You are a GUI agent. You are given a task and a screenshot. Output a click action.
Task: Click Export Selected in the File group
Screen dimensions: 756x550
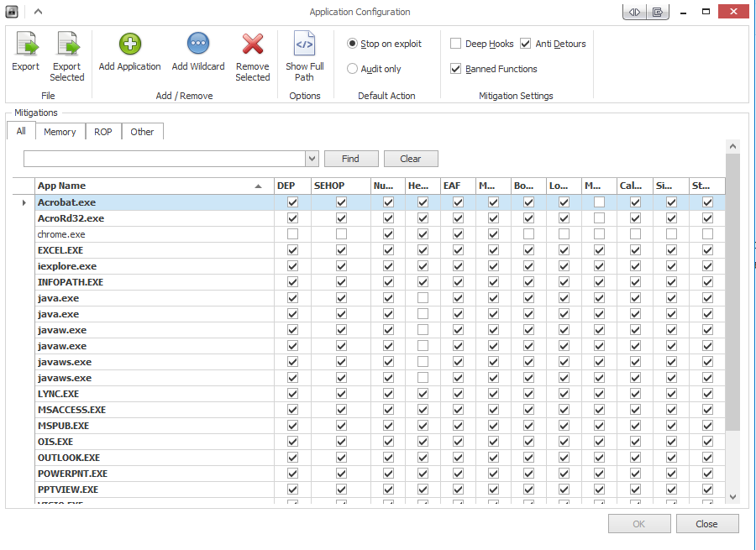(x=66, y=56)
